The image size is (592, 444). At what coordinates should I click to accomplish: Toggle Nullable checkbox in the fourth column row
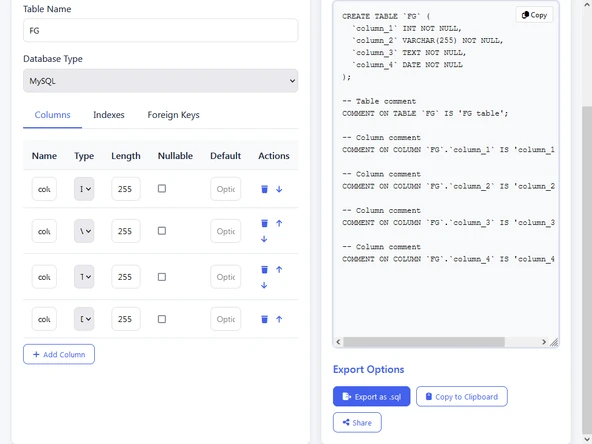[162, 319]
